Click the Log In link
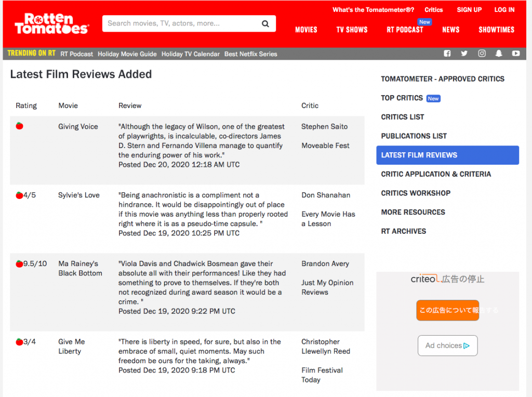532x397 pixels. tap(504, 10)
